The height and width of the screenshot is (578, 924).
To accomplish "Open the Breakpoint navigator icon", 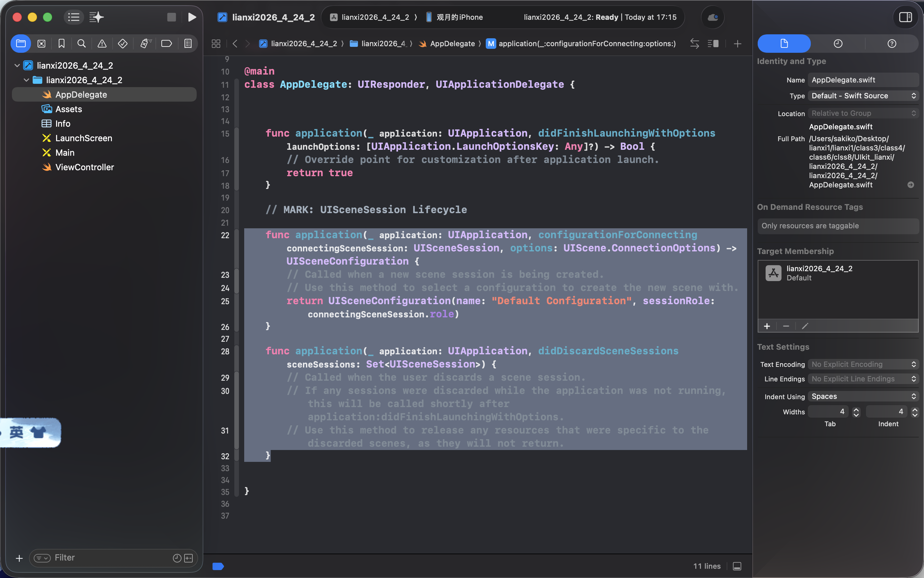I will click(x=166, y=44).
